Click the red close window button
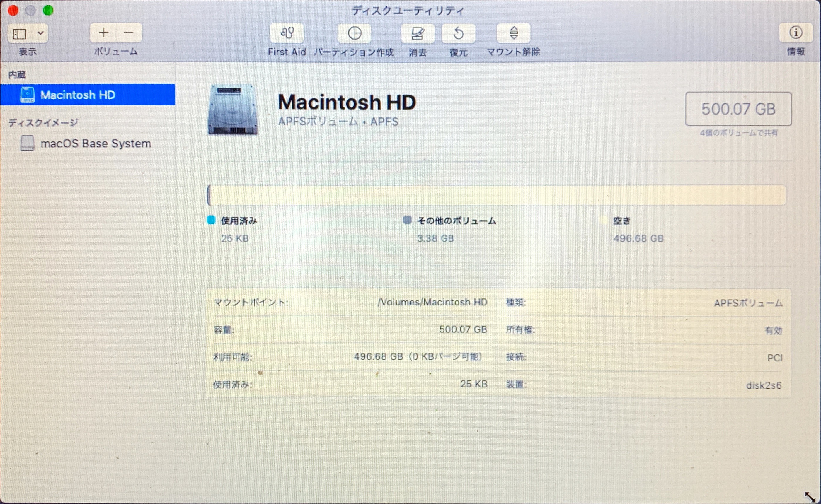The width and height of the screenshot is (821, 504). [13, 10]
